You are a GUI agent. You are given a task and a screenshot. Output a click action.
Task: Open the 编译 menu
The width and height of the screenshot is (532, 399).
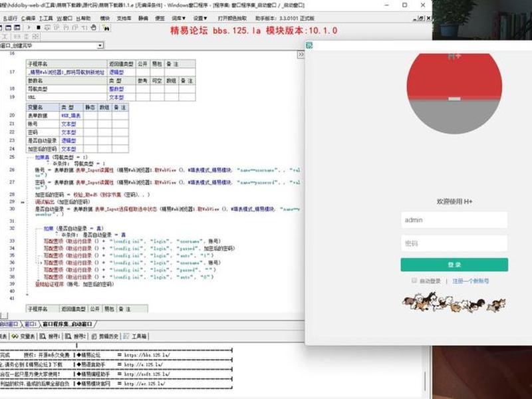pyautogui.click(x=28, y=18)
